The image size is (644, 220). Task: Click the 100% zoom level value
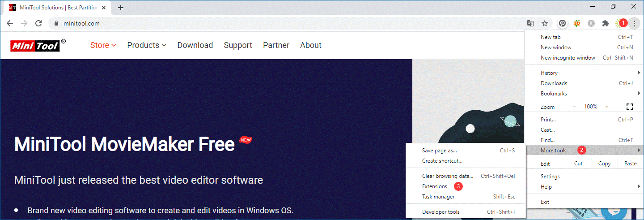[x=591, y=107]
